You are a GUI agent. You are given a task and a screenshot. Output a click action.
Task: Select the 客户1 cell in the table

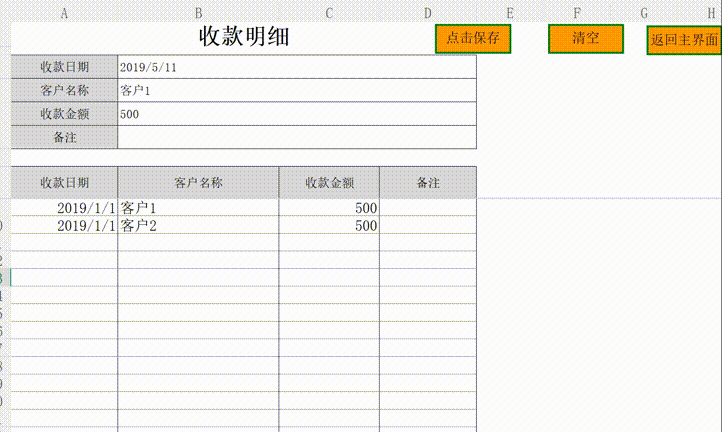198,208
